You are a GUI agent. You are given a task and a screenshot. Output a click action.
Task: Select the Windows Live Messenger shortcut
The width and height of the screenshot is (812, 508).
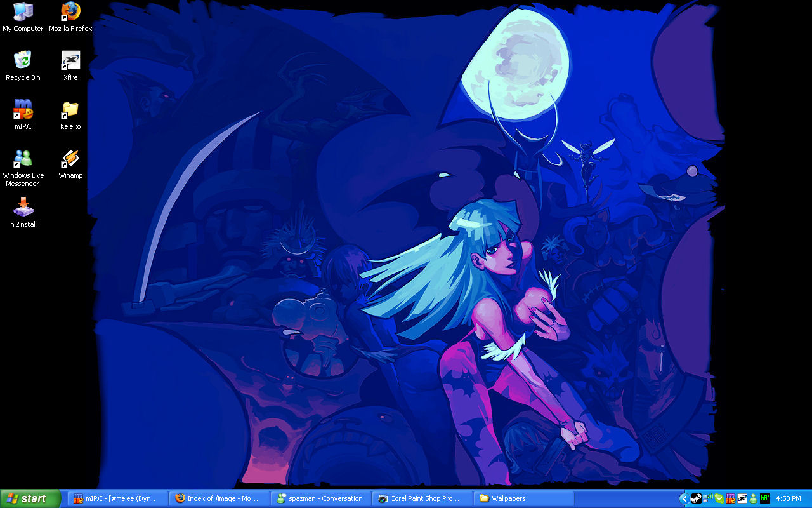click(x=23, y=168)
